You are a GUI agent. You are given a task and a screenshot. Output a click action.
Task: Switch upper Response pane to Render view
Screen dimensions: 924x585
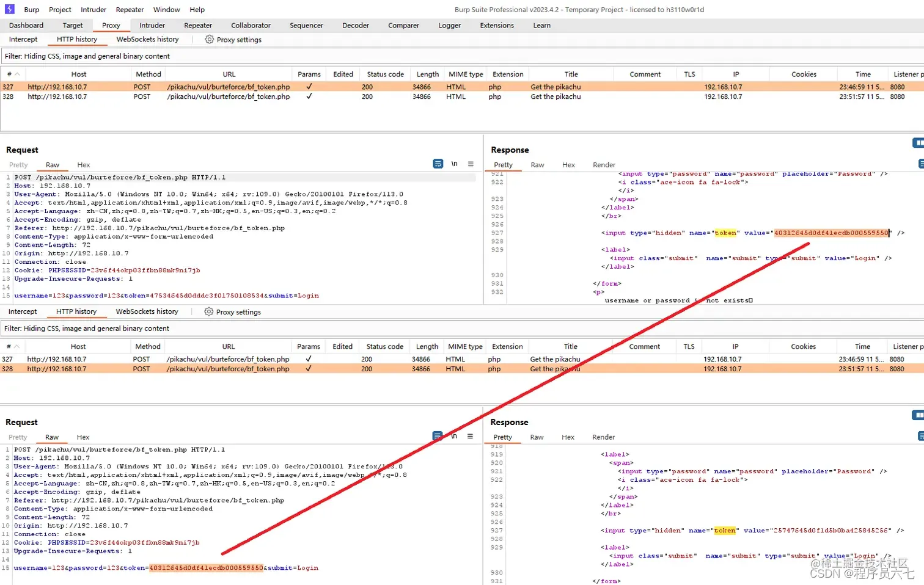604,165
